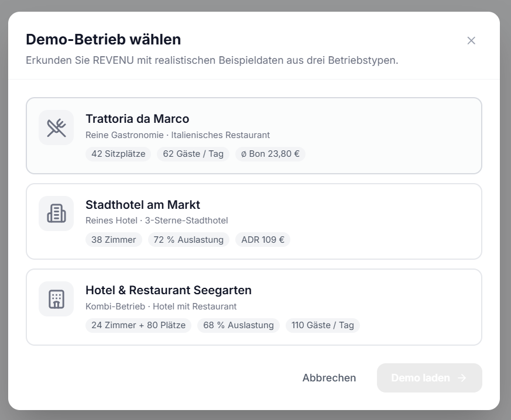This screenshot has width=511, height=420.
Task: Click the 38 Zimmer badge
Action: click(x=114, y=239)
